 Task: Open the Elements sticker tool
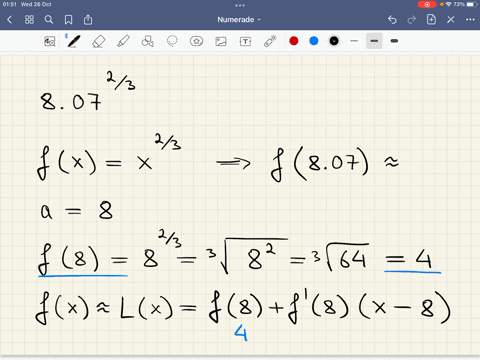[196, 41]
